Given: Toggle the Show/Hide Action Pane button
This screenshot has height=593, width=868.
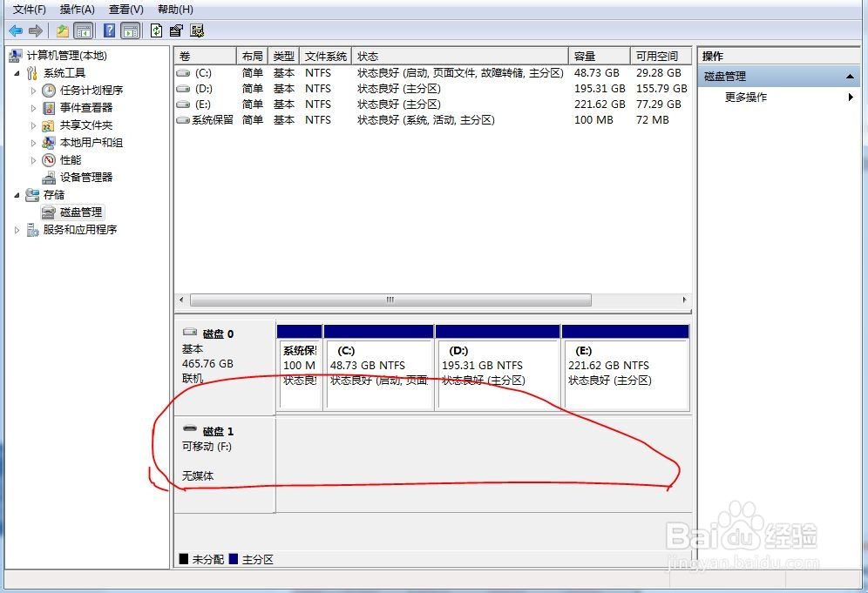Looking at the screenshot, I should coord(131,31).
